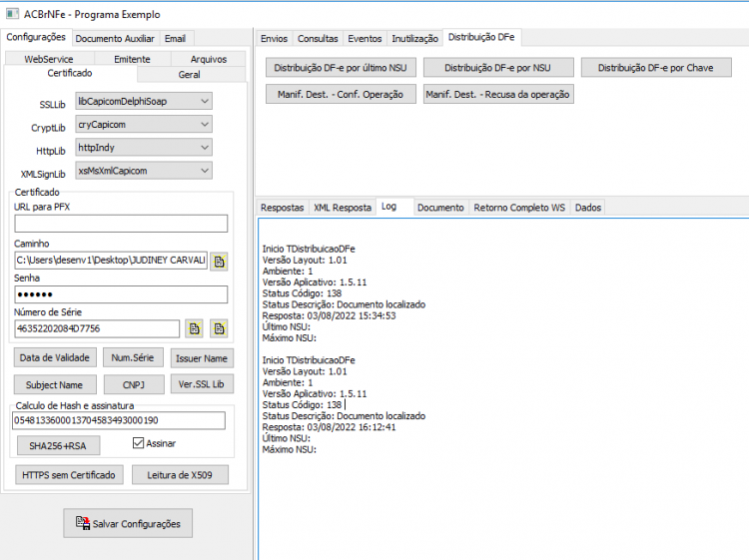Image resolution: width=749 pixels, height=560 pixels.
Task: Open the CryptLib dropdown
Action: click(143, 124)
